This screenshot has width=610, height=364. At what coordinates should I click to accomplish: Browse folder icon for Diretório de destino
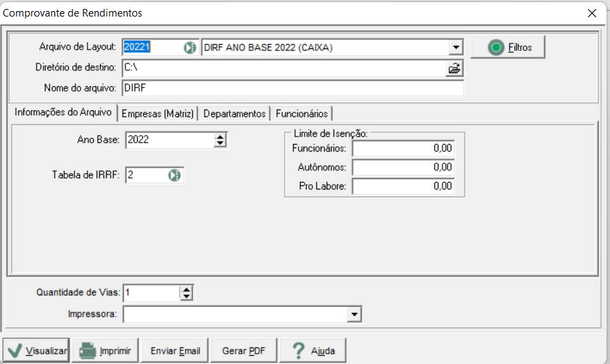pos(454,68)
